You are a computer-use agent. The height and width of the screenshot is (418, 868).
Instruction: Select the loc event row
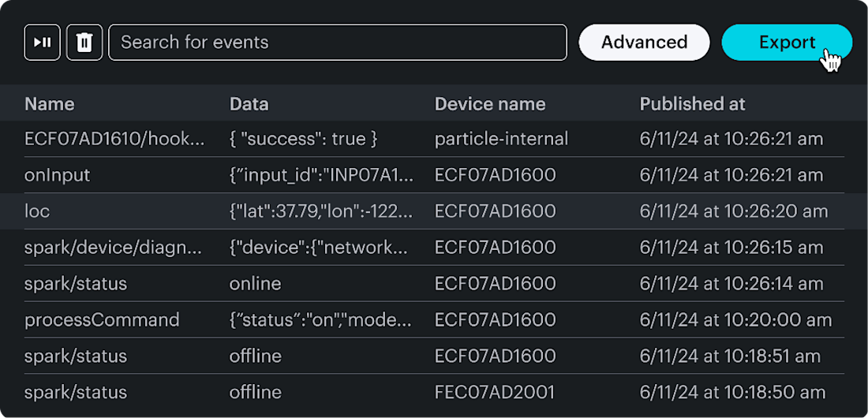pos(37,211)
